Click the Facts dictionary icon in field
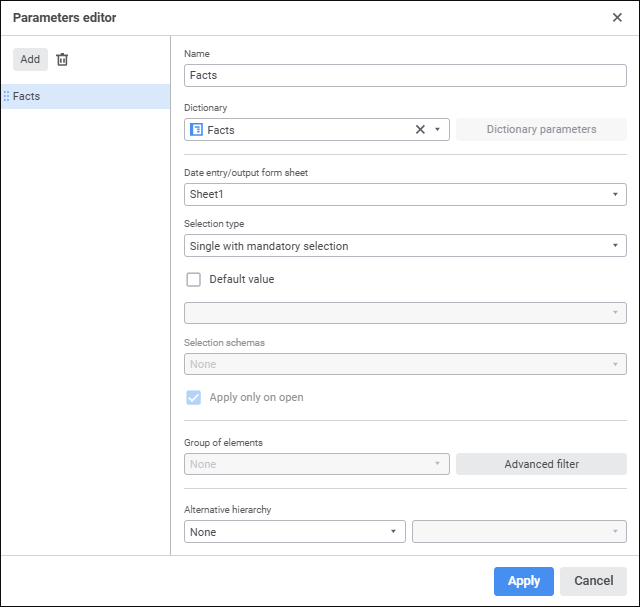Image resolution: width=640 pixels, height=607 pixels. (197, 129)
